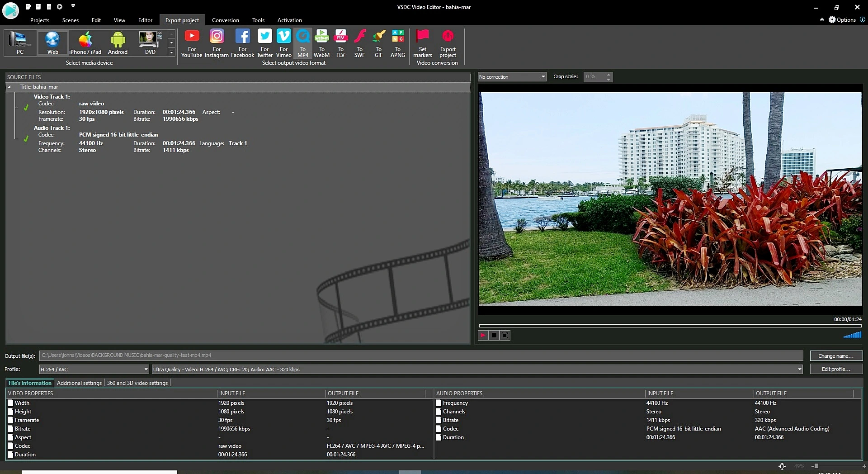
Task: Click the preview seek progress bar
Action: click(x=670, y=326)
